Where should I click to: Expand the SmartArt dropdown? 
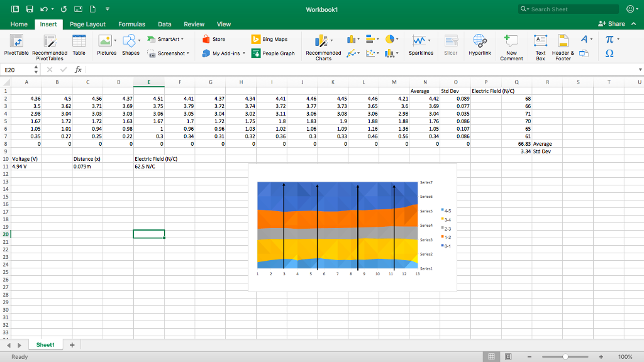click(x=182, y=39)
